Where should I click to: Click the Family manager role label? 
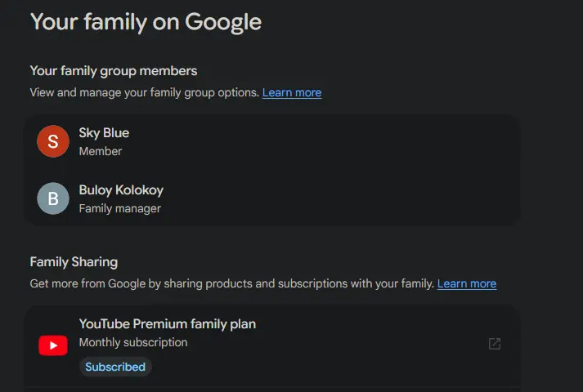click(x=119, y=208)
